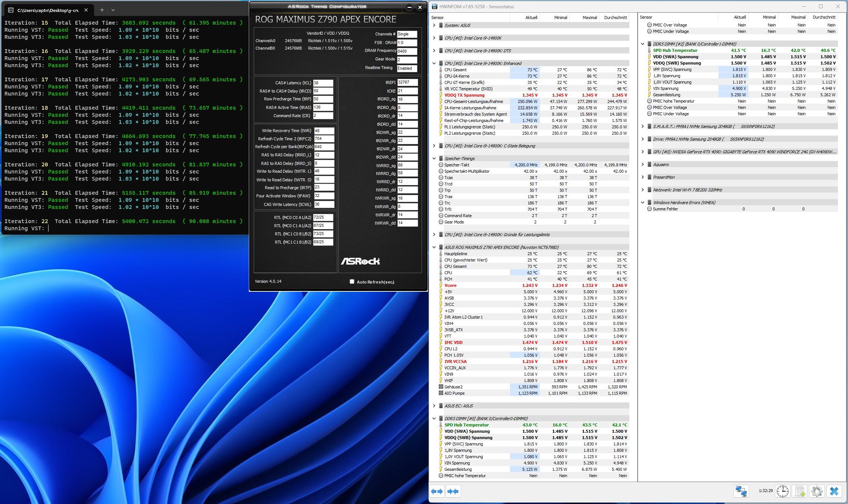Screen dimensions: 848x504
Task: Click Command Rate CR field
Action: pyautogui.click(x=323, y=116)
